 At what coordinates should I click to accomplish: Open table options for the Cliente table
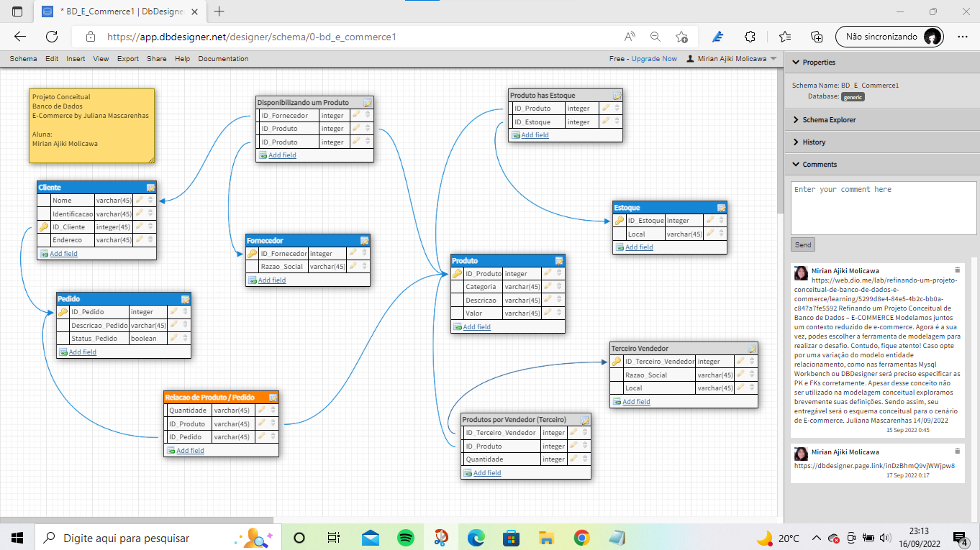150,187
